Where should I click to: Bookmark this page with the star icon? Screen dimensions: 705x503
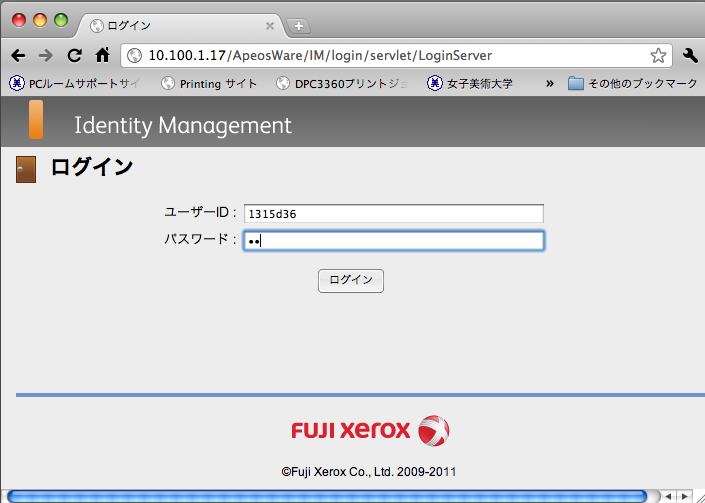point(658,56)
